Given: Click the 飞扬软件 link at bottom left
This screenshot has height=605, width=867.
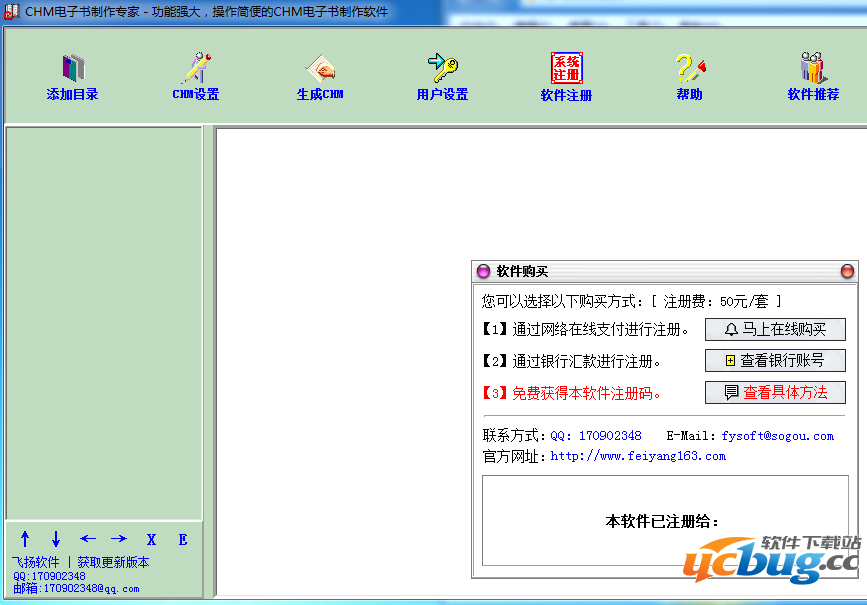Looking at the screenshot, I should click(x=35, y=563).
